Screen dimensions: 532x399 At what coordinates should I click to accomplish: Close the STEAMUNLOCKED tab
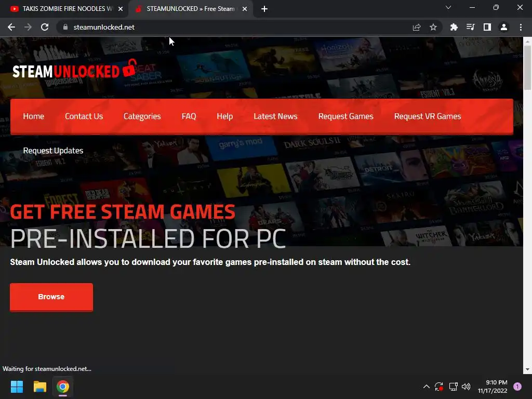pyautogui.click(x=245, y=9)
